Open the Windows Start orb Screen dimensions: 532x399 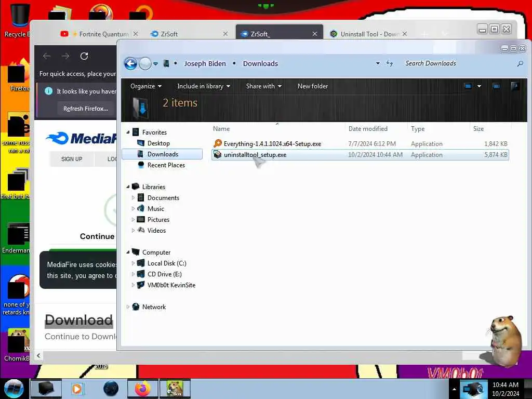pyautogui.click(x=13, y=389)
